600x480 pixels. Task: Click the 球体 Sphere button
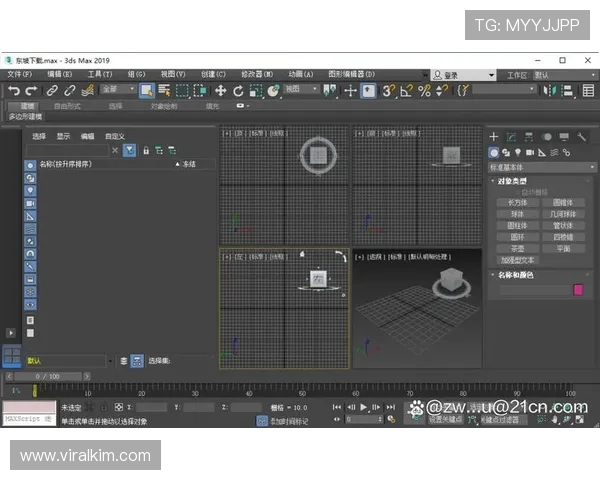coord(517,214)
